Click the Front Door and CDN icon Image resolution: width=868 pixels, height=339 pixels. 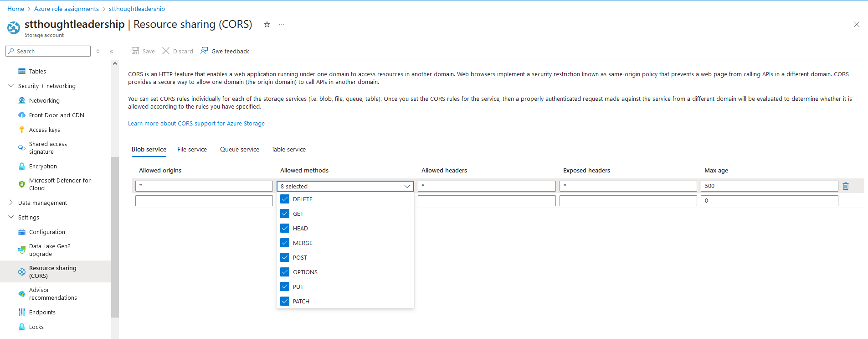coord(21,115)
